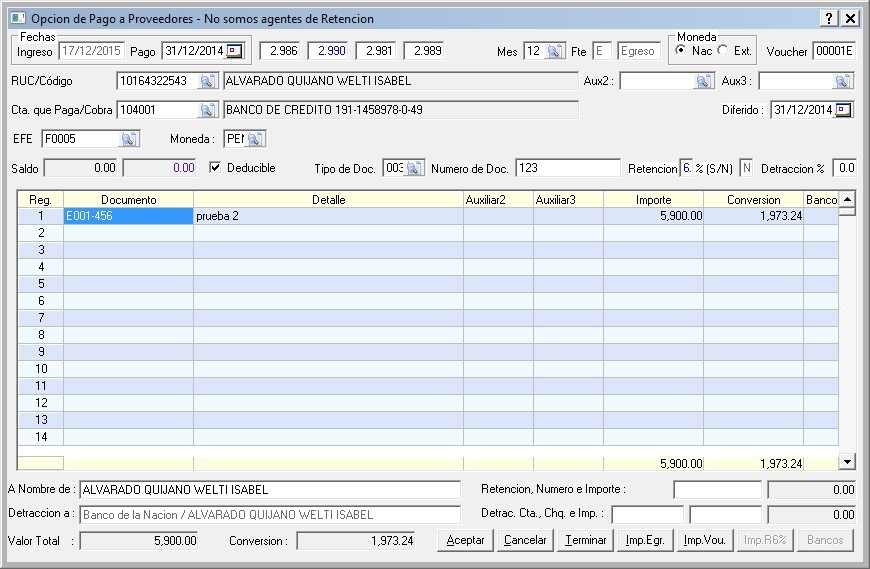This screenshot has height=569, width=870.
Task: Click the Retencion percent field
Action: coord(686,168)
